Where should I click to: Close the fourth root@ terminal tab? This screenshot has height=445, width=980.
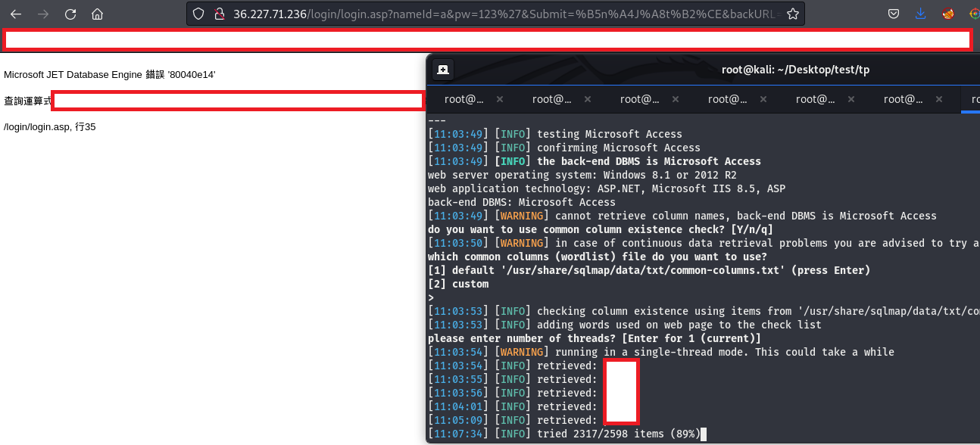click(763, 99)
